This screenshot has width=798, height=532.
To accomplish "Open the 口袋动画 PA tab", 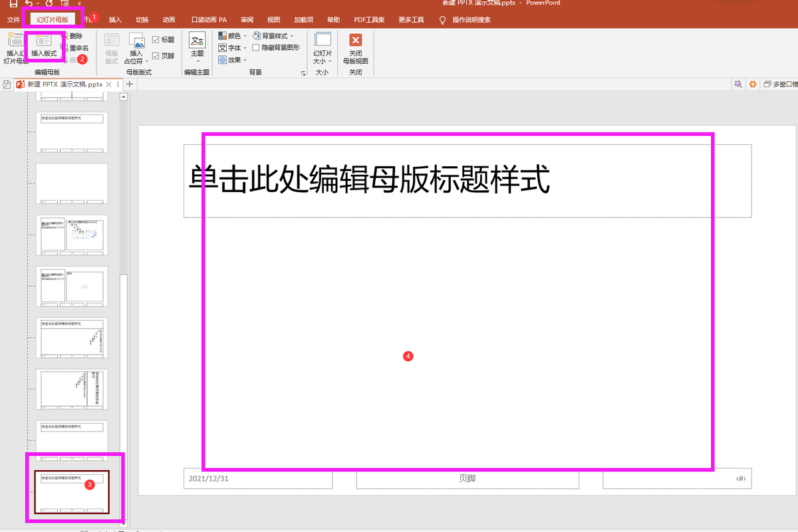I will 209,20.
